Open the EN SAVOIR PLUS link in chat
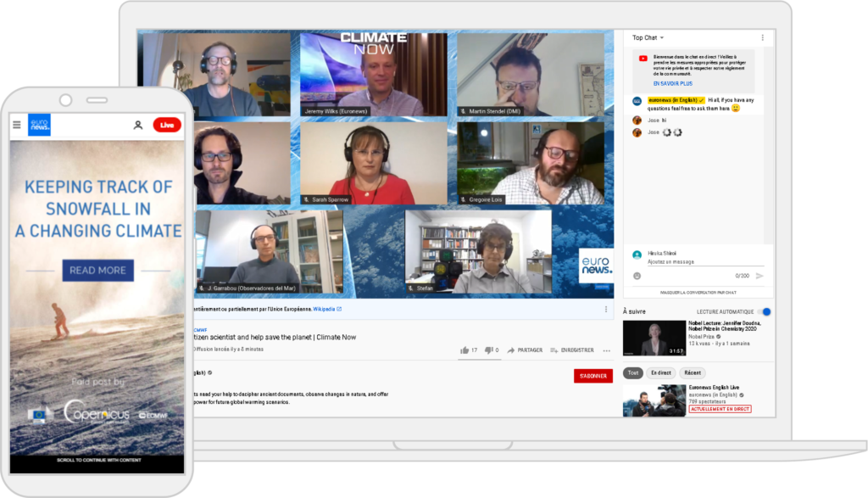This screenshot has width=868, height=498. (672, 84)
